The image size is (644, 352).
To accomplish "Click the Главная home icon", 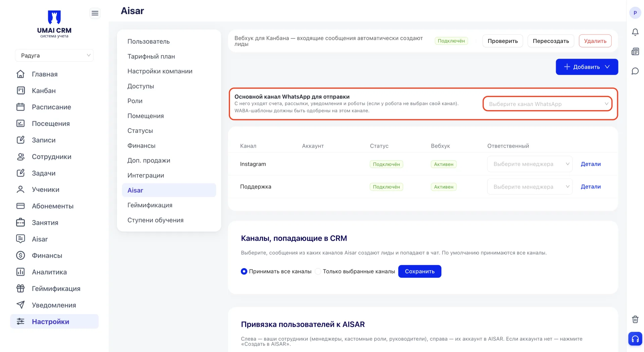I will click(x=20, y=74).
